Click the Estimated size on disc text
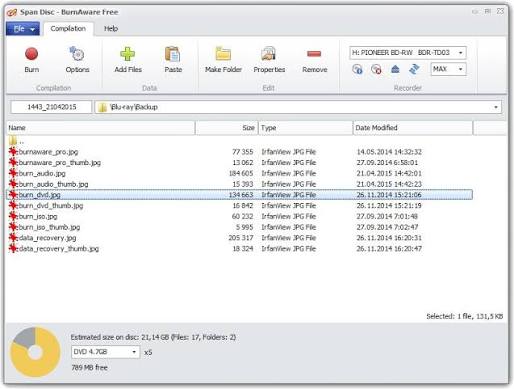This screenshot has height=389, width=514. point(153,337)
